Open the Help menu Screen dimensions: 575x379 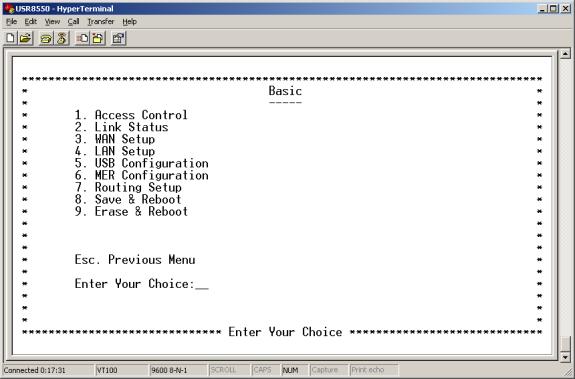129,22
